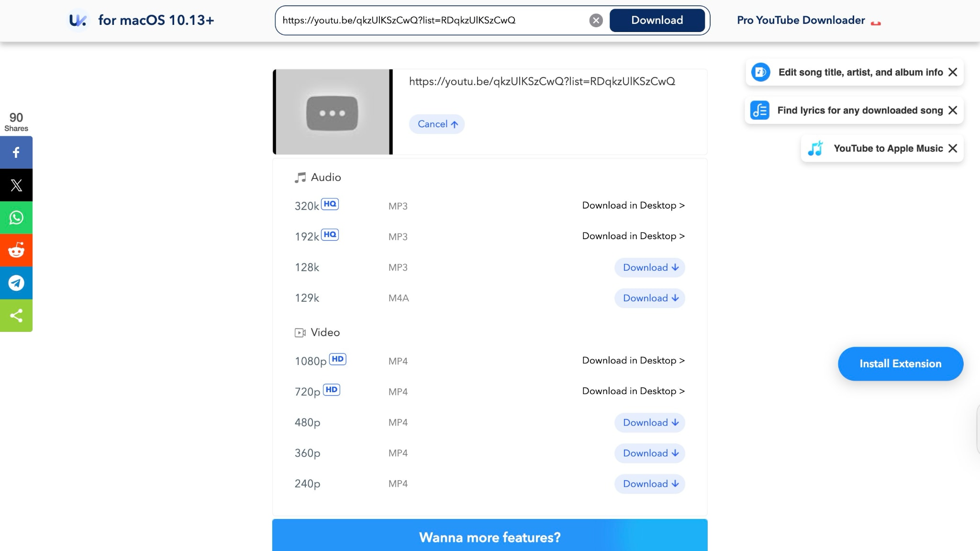Click the Audio music note icon
The image size is (980, 551).
click(x=300, y=177)
